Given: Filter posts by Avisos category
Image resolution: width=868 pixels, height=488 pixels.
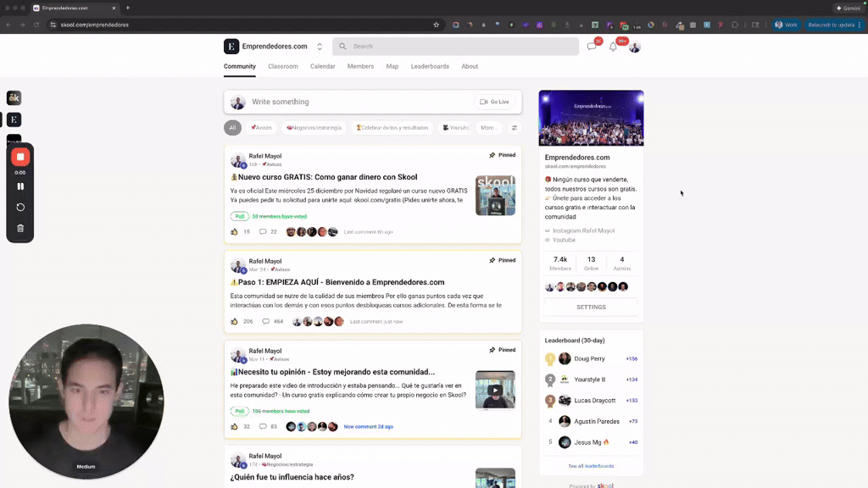Looking at the screenshot, I should (x=261, y=128).
